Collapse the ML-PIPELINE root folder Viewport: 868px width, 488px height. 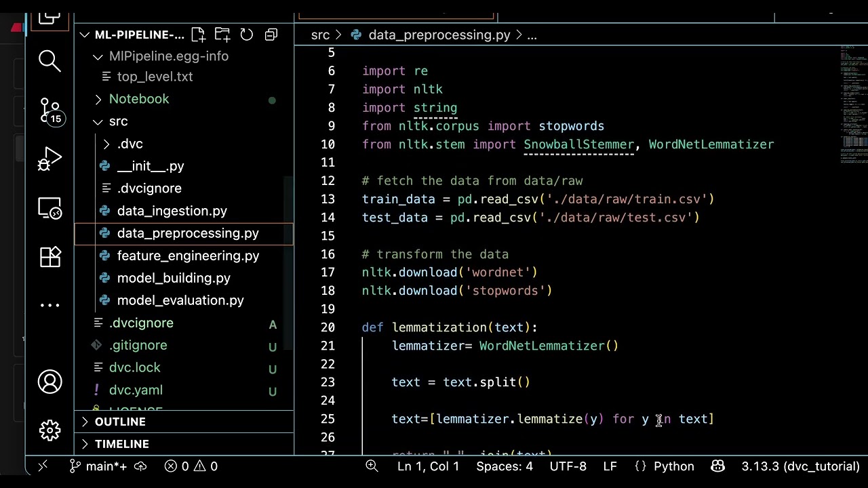[85, 35]
